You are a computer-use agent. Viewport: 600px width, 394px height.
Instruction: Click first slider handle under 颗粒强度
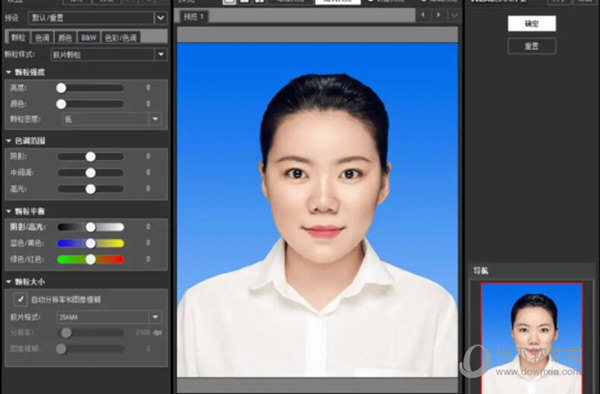[61, 88]
